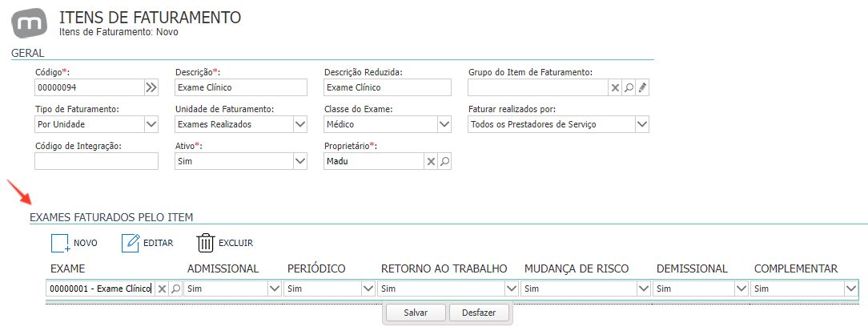Click the RETORNO AO TRABALHO column header

coord(444,269)
